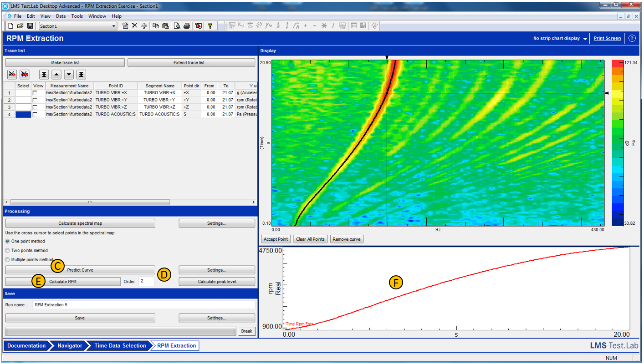Screen dimensions: 644x364
Task: Click the New project icon
Action: coord(10,26)
